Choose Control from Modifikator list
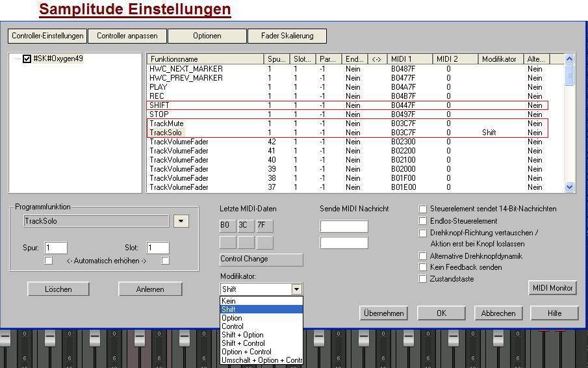Screen dimensions: 588x368 tap(261, 326)
